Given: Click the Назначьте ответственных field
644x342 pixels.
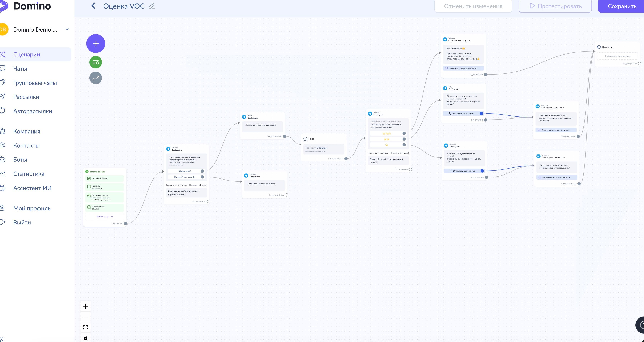Looking at the screenshot, I should pyautogui.click(x=617, y=56).
